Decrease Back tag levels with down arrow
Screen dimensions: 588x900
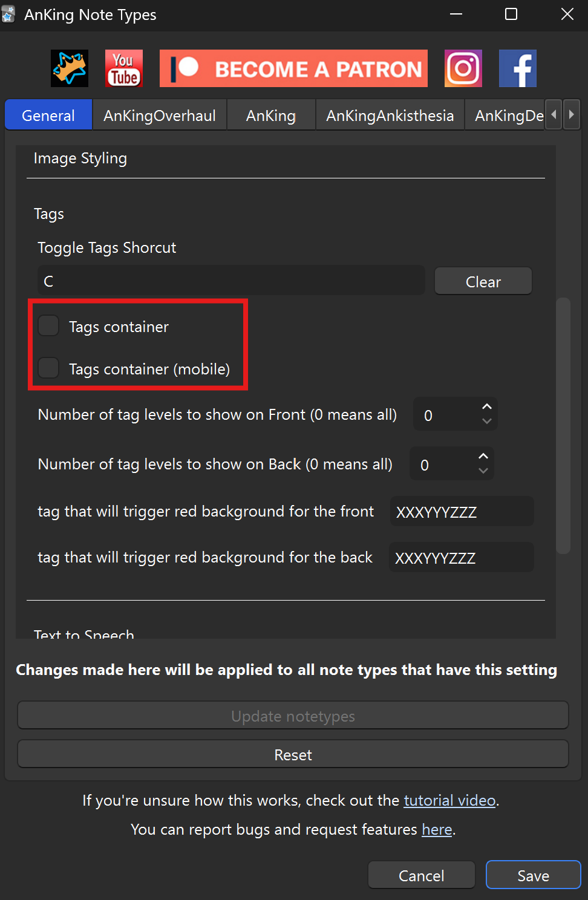(x=483, y=471)
